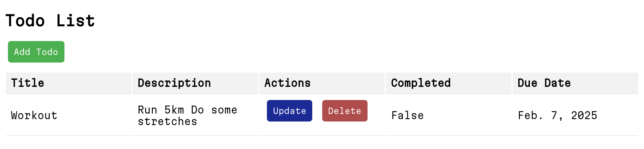Click the word Todo in the page heading
The height and width of the screenshot is (149, 644).
click(x=25, y=21)
